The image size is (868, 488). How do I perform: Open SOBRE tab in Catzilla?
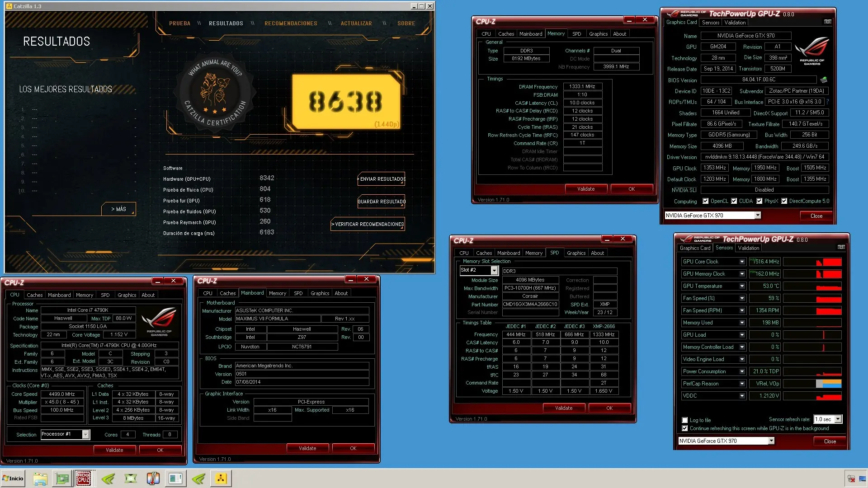[406, 23]
